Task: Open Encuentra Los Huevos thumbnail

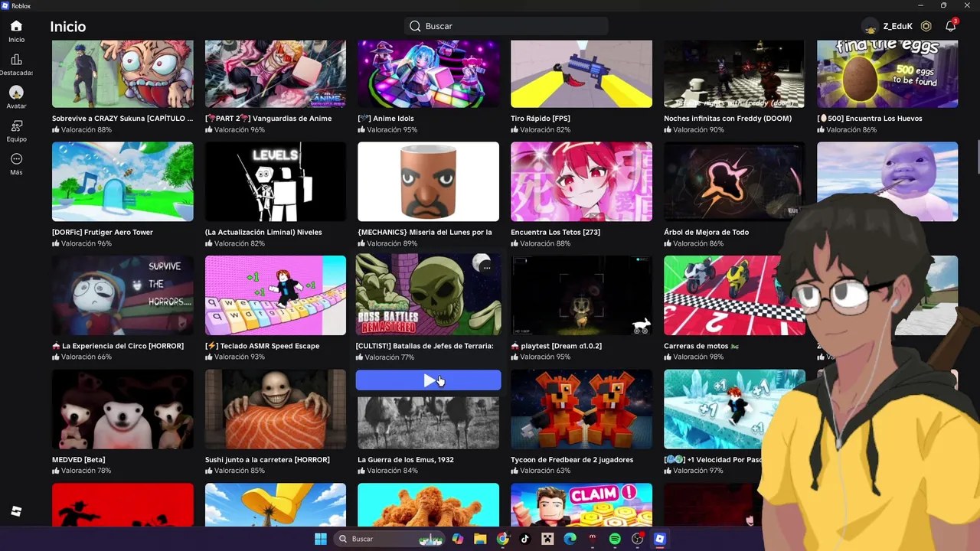Action: tap(887, 74)
